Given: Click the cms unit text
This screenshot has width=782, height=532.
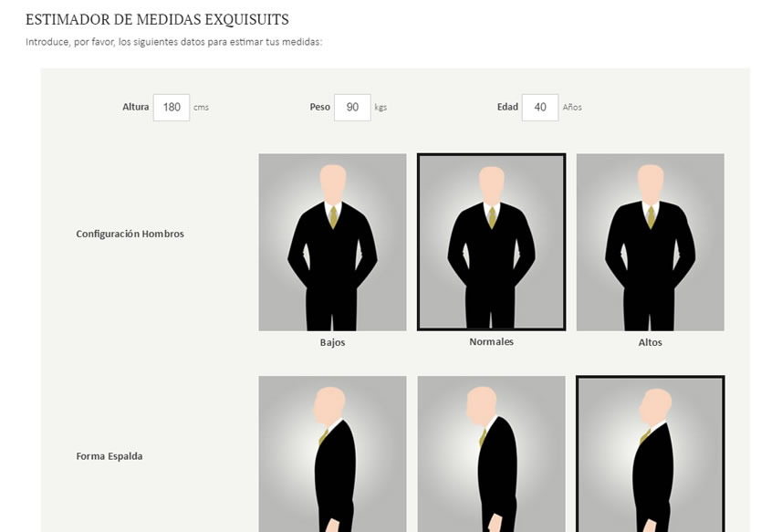Looking at the screenshot, I should pos(201,107).
